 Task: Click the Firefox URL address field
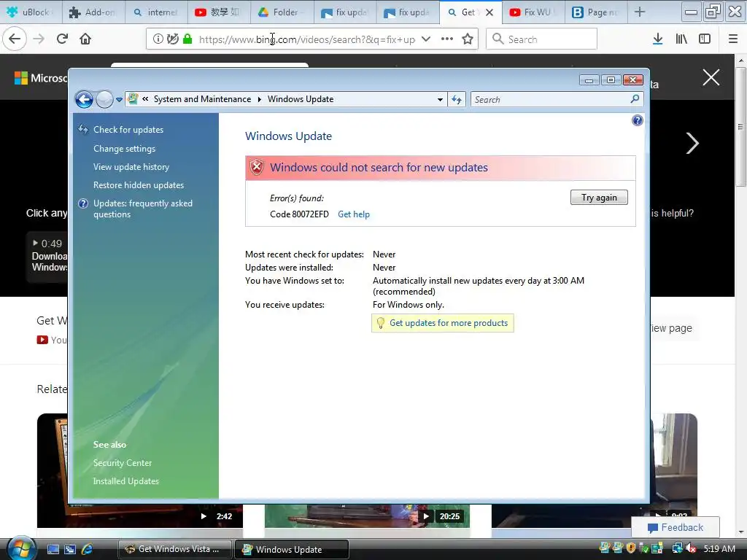pos(307,39)
